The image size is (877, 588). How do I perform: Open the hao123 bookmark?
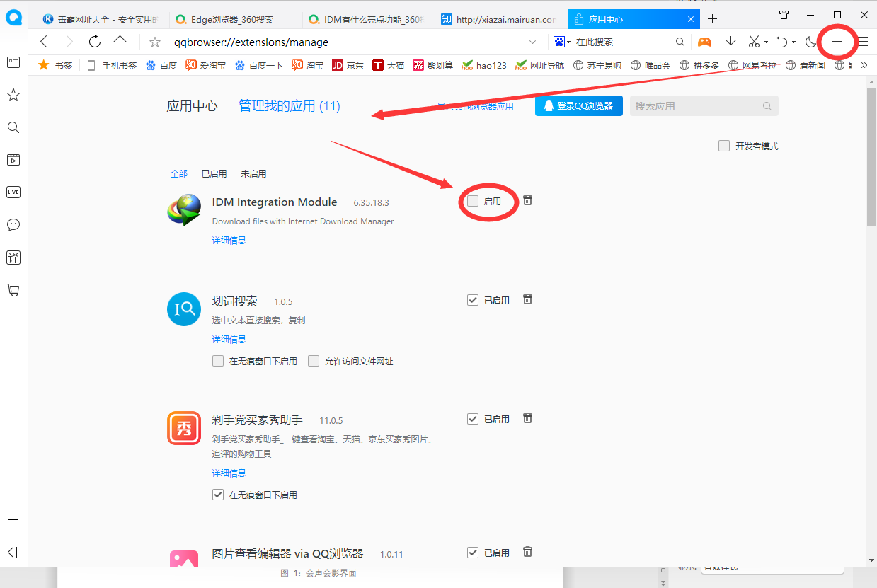(x=484, y=65)
